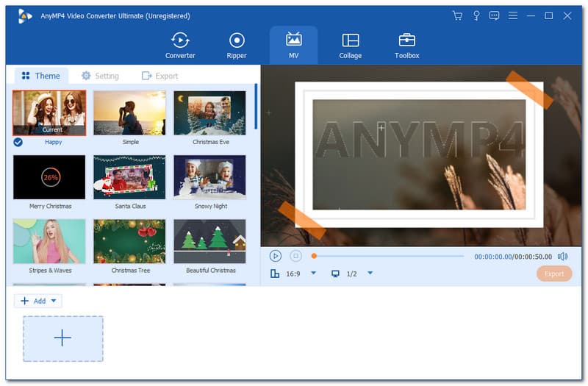Expand the 16:9 aspect ratio dropdown
The width and height of the screenshot is (588, 386).
click(x=313, y=274)
